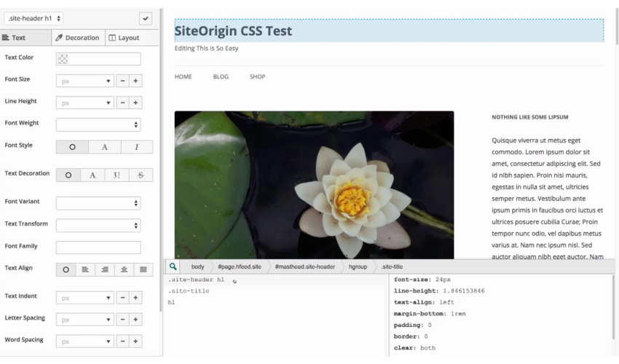Decrease Line Height with minus button

[123, 103]
